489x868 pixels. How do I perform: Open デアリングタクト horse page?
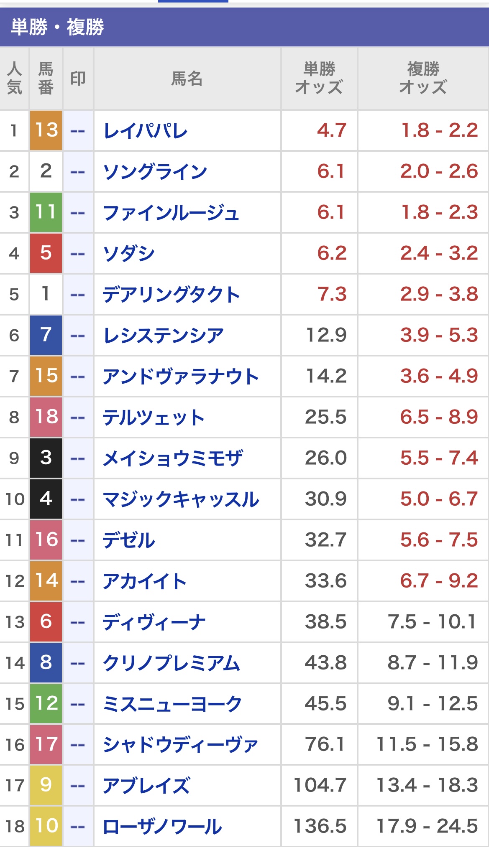[171, 295]
